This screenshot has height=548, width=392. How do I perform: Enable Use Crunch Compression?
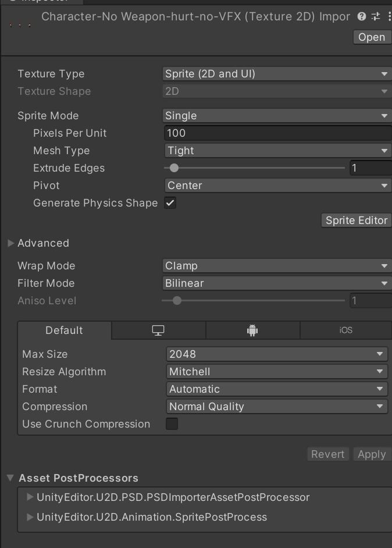(172, 424)
